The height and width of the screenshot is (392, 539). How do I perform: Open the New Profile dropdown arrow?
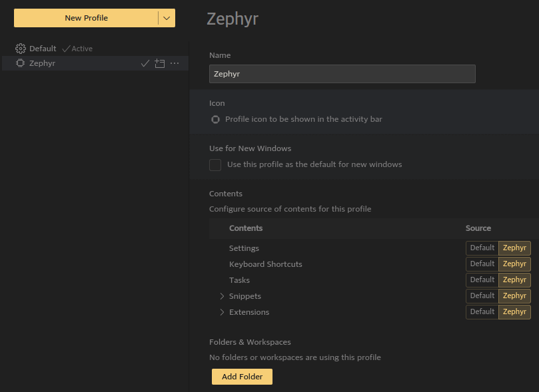click(167, 18)
